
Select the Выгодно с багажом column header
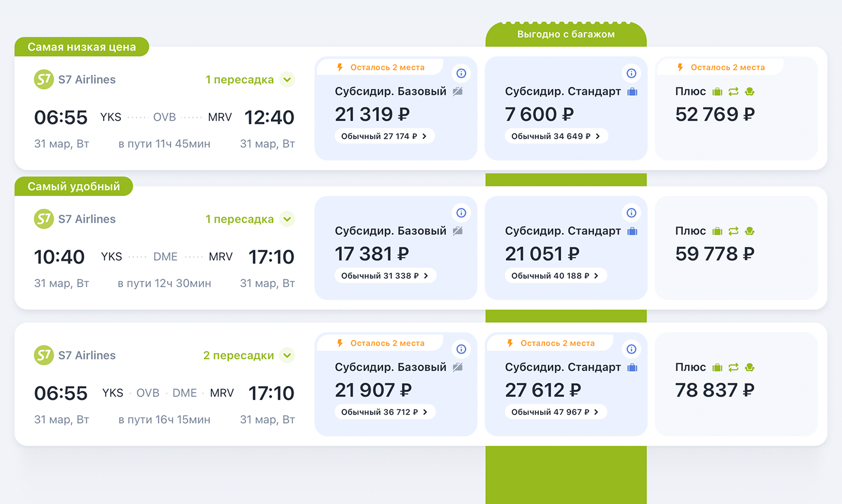pyautogui.click(x=566, y=34)
